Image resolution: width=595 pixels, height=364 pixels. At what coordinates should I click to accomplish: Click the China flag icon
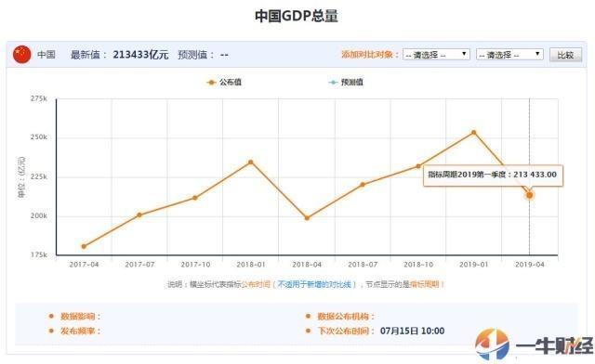(22, 55)
